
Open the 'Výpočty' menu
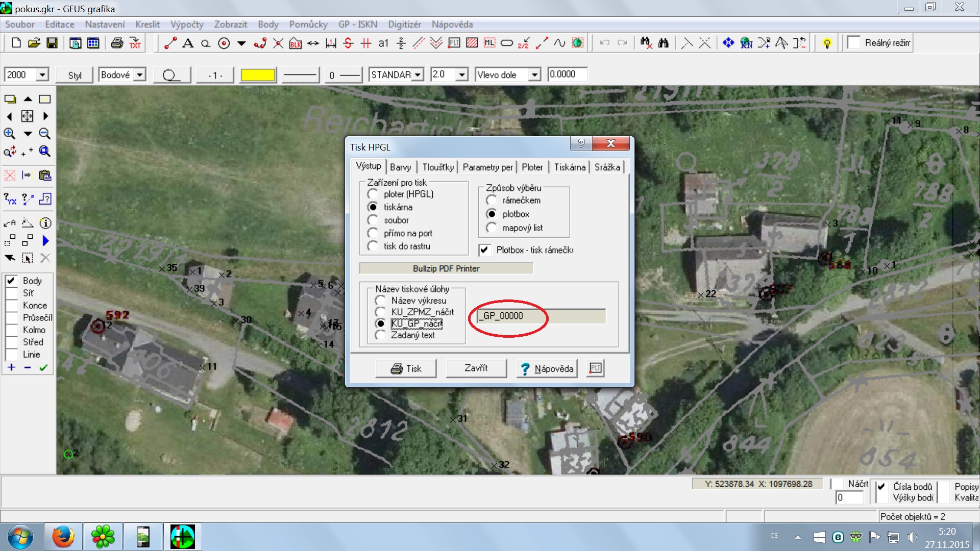pos(186,24)
